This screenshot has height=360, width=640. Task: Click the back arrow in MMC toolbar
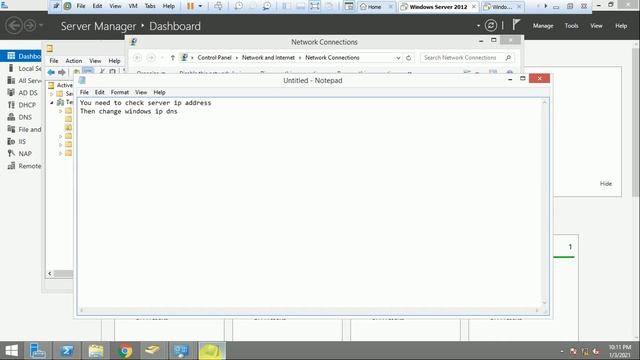pos(51,72)
